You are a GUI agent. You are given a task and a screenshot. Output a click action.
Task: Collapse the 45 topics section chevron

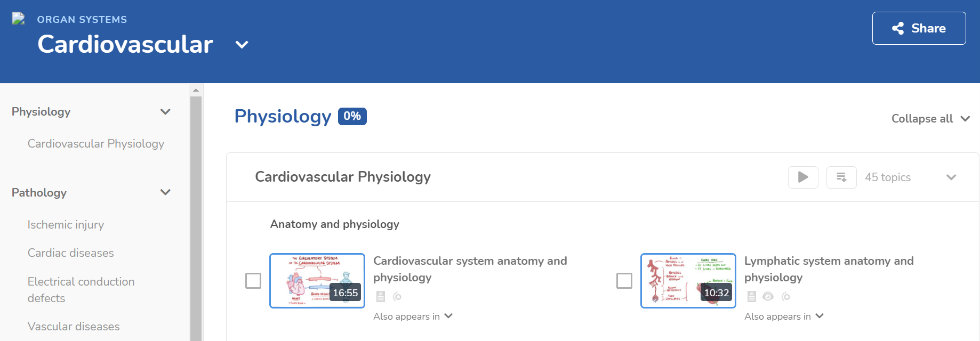[951, 177]
